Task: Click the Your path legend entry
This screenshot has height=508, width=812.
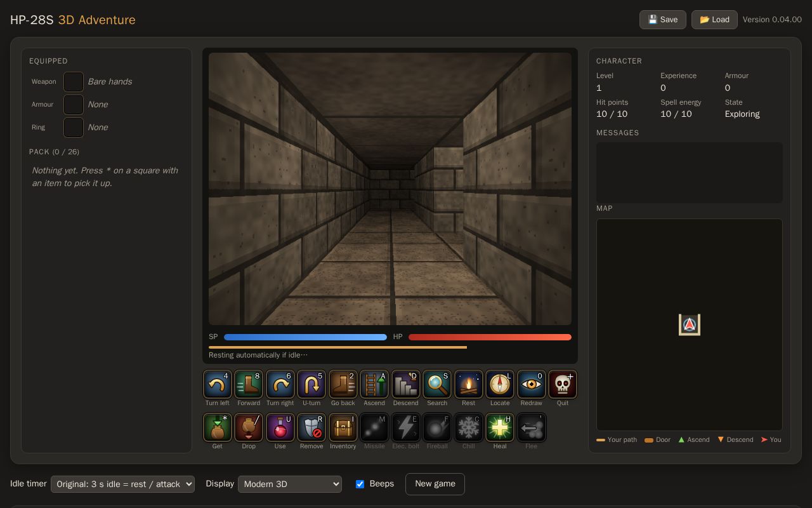Action: click(x=617, y=439)
